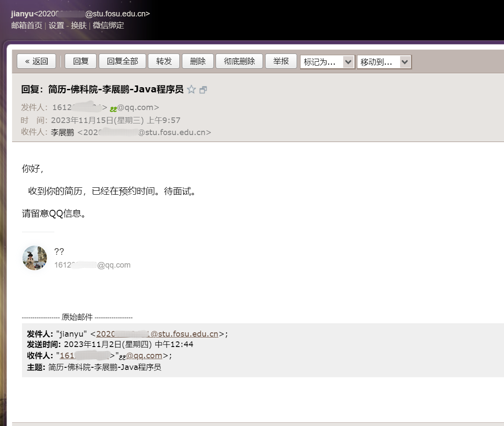Forward the email with 转发

[164, 61]
